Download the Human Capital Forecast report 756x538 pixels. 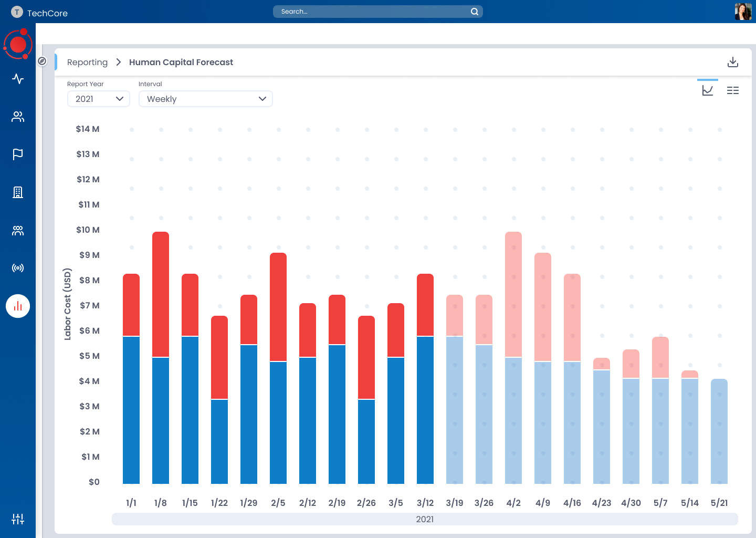[733, 62]
